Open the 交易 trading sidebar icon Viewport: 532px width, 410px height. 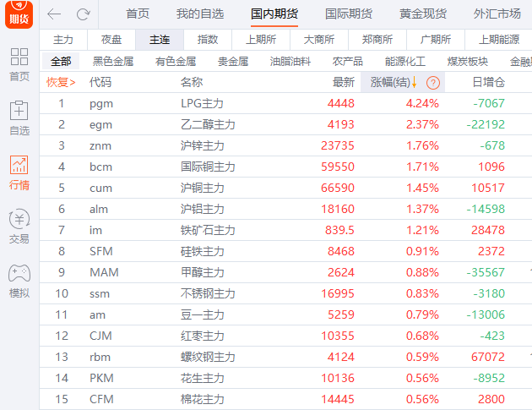19,225
